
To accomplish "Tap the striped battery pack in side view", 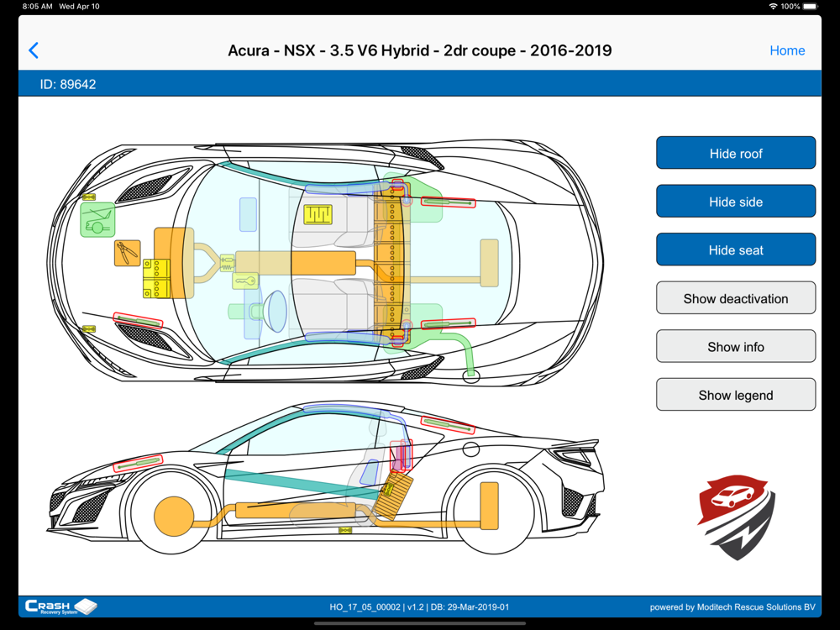I will click(x=396, y=495).
